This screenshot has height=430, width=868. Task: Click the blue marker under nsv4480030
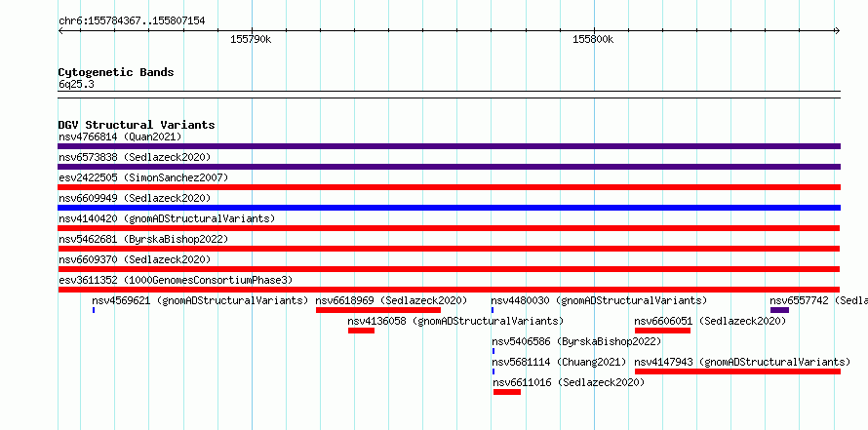(493, 310)
